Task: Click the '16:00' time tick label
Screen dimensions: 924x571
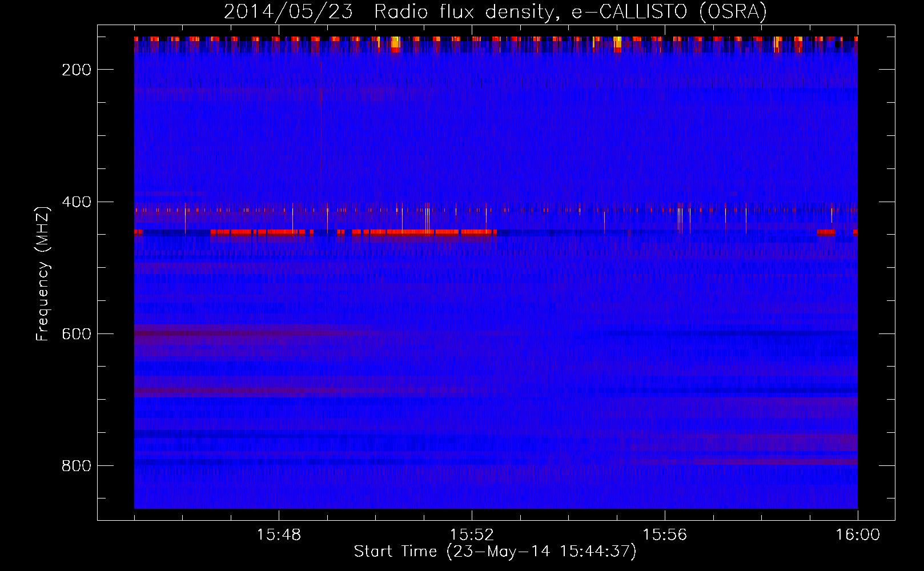Action: (x=858, y=535)
